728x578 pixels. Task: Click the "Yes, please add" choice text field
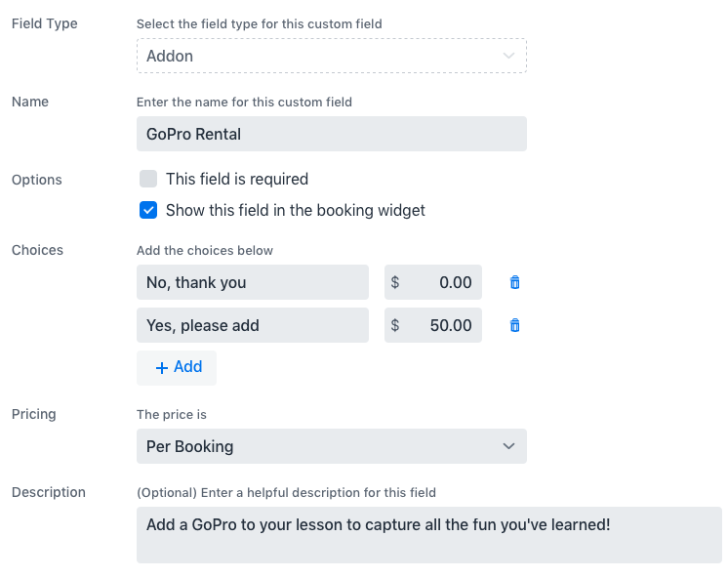point(253,325)
